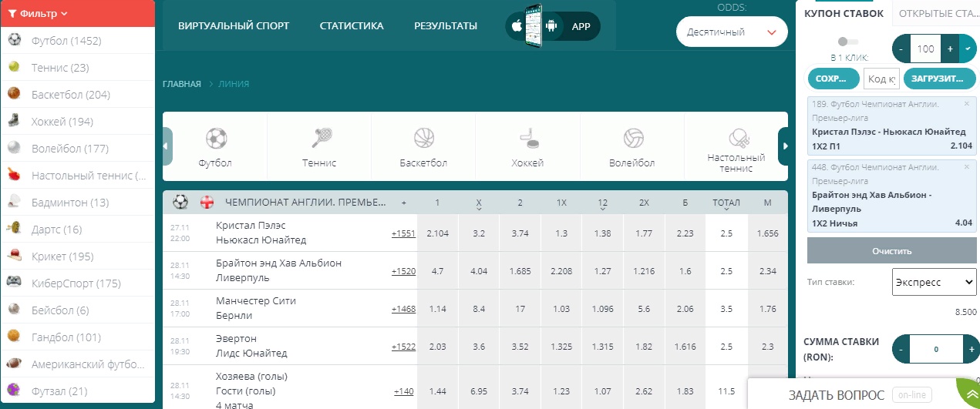Open the Тип ставки Экспресс dropdown
The image size is (980, 409).
(x=934, y=282)
